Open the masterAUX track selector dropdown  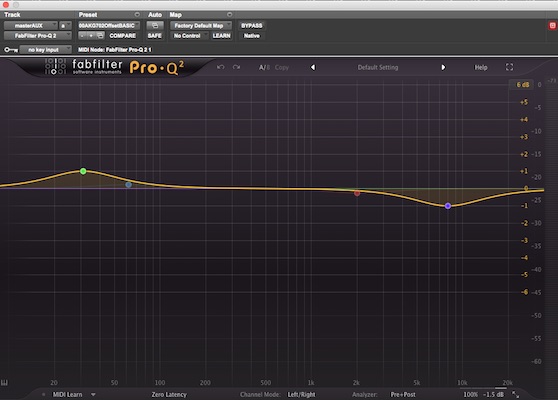coord(30,26)
